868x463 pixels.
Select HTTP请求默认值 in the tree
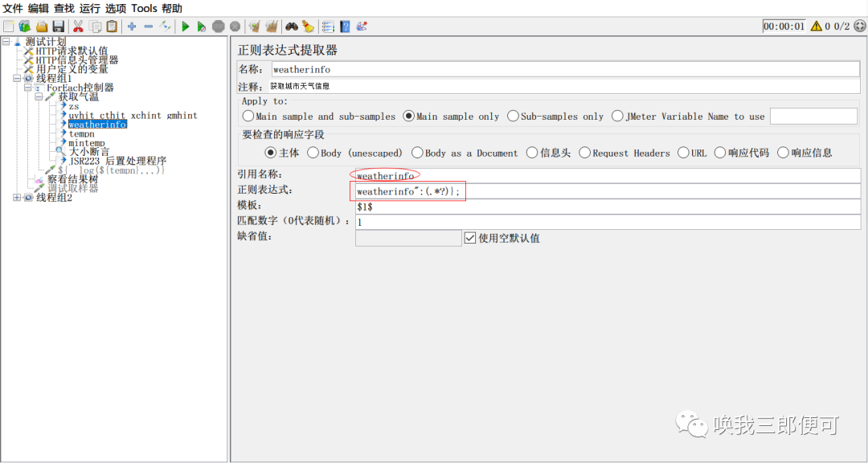(72, 51)
